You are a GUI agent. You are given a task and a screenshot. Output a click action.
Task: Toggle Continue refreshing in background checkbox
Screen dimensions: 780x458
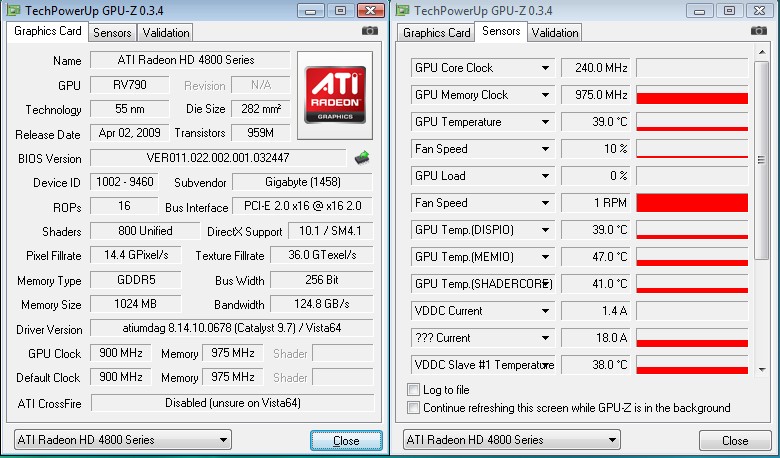(413, 408)
